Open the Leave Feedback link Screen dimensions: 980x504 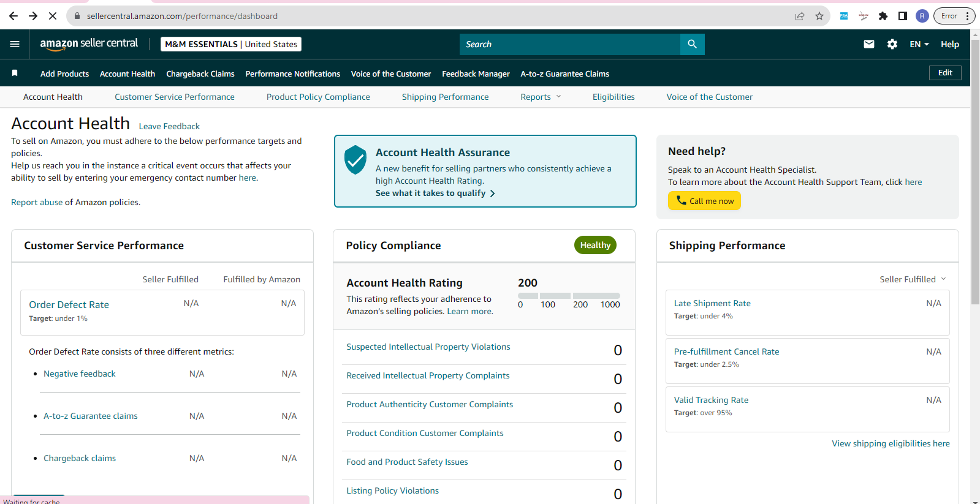(169, 126)
